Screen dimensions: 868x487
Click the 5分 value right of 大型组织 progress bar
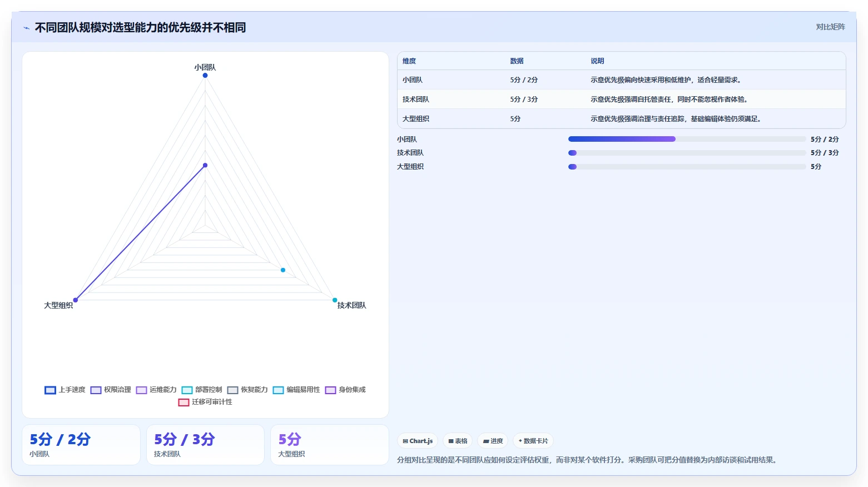pos(816,167)
